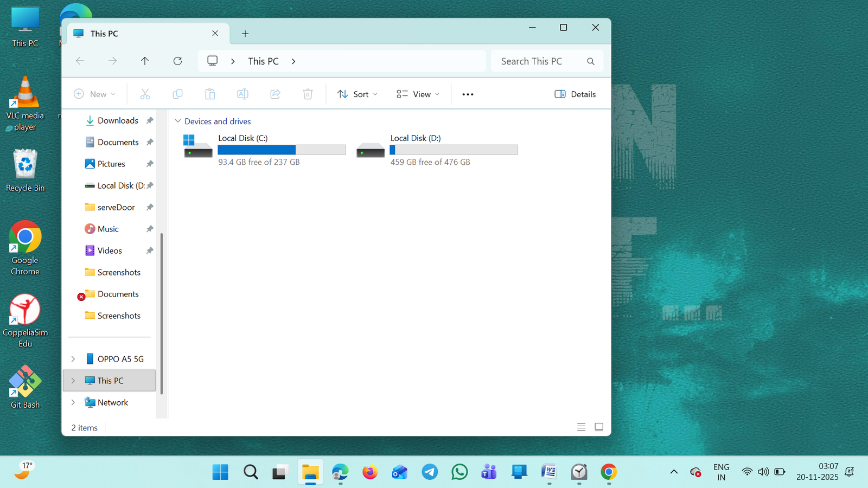The width and height of the screenshot is (868, 488).
Task: Add a new File Explorer tab
Action: point(245,34)
